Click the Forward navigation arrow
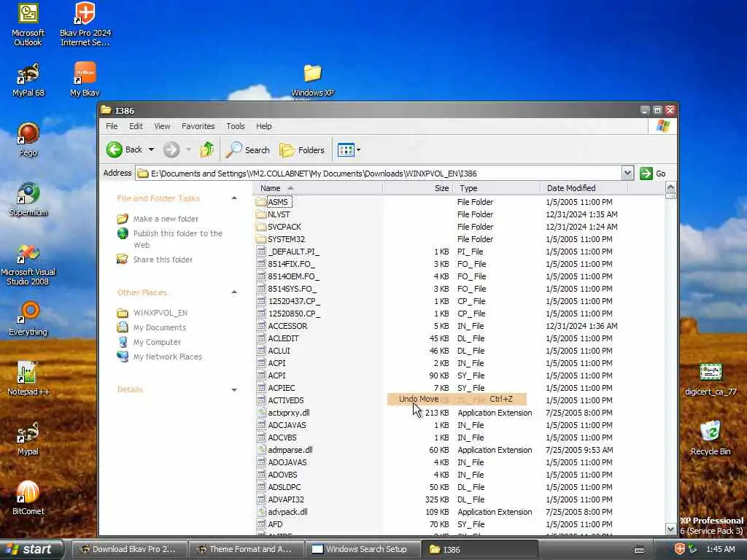The height and width of the screenshot is (560, 747). click(171, 149)
